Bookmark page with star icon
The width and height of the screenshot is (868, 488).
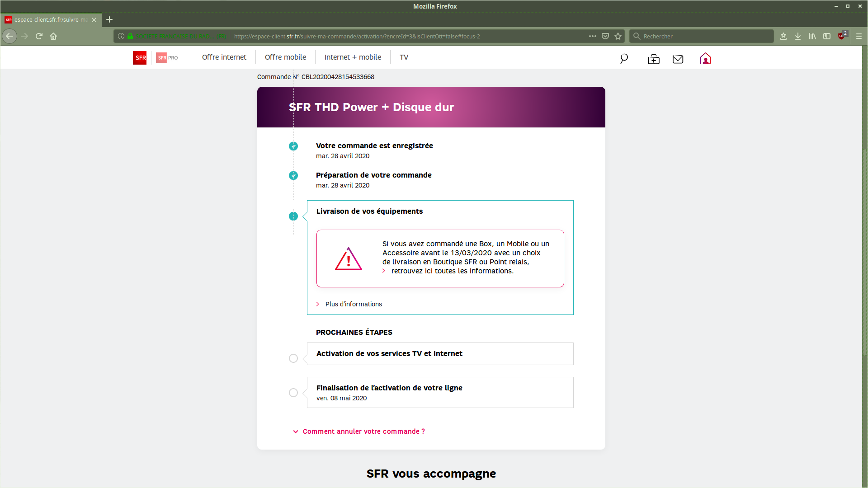coord(618,36)
